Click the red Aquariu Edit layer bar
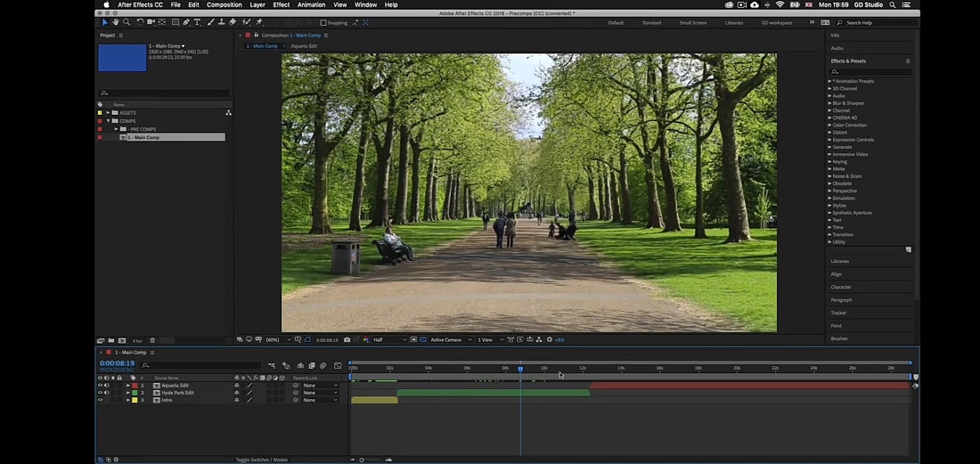 pos(749,386)
